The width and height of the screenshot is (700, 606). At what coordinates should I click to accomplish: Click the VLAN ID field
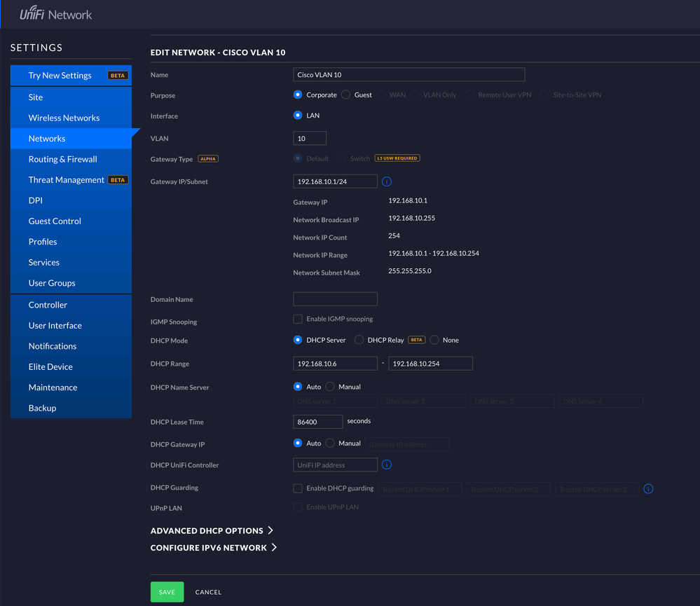point(310,138)
